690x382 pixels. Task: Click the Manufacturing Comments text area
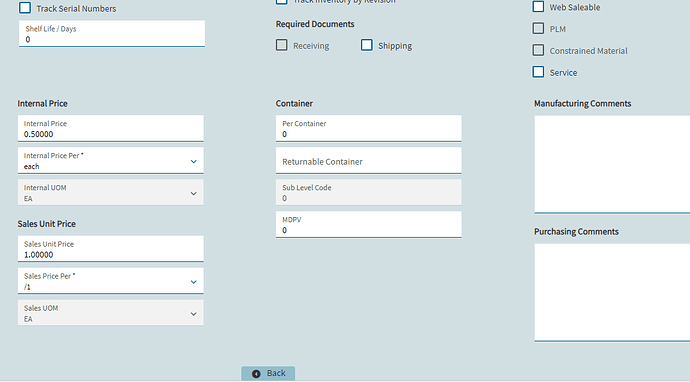(x=612, y=164)
